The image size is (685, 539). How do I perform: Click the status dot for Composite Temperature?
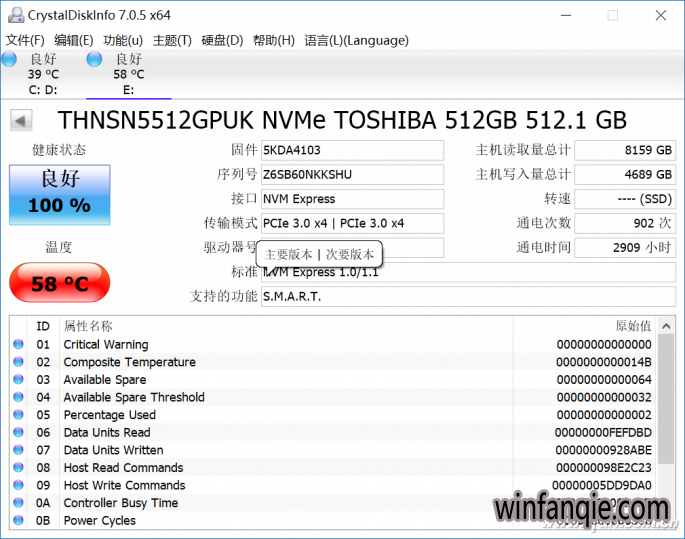pyautogui.click(x=18, y=362)
